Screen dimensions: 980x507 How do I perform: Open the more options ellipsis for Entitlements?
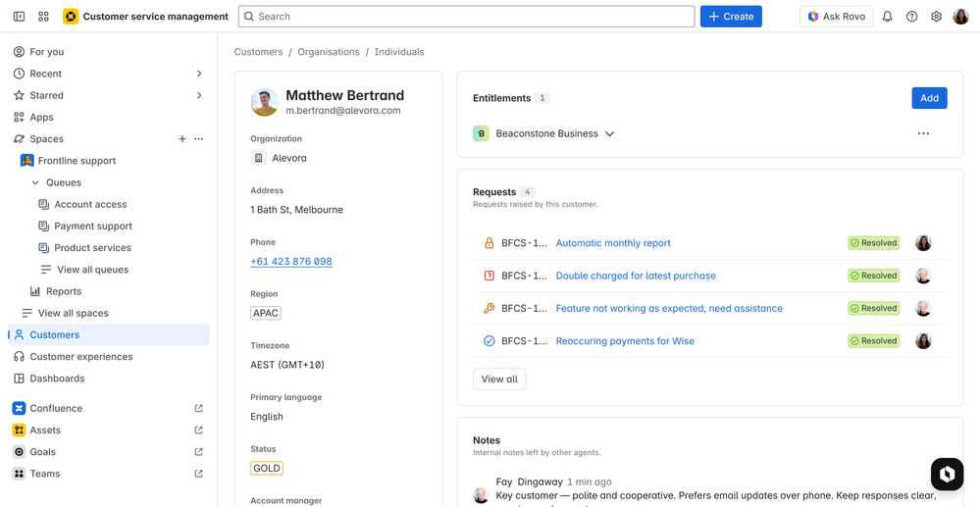(922, 133)
